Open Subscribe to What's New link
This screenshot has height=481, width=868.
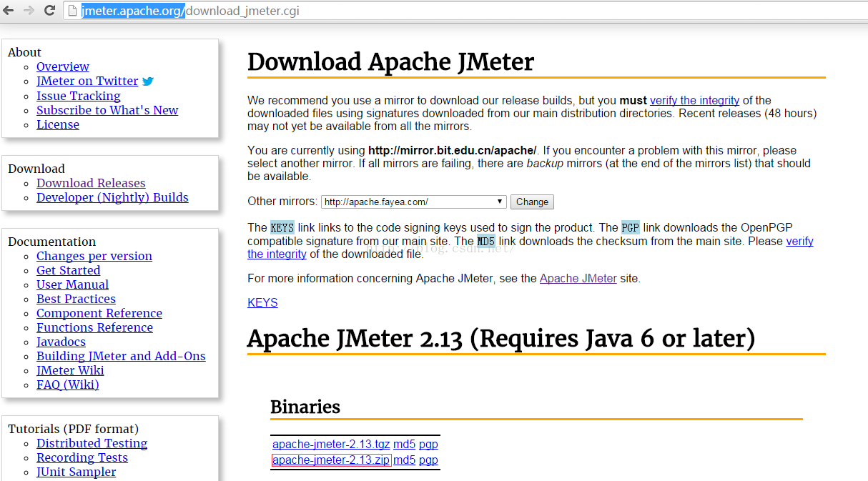click(x=107, y=110)
